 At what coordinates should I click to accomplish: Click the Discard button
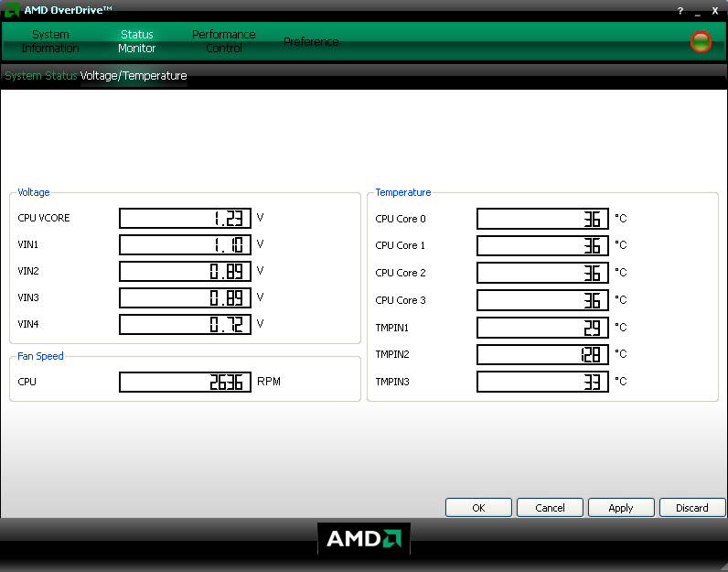pos(692,507)
